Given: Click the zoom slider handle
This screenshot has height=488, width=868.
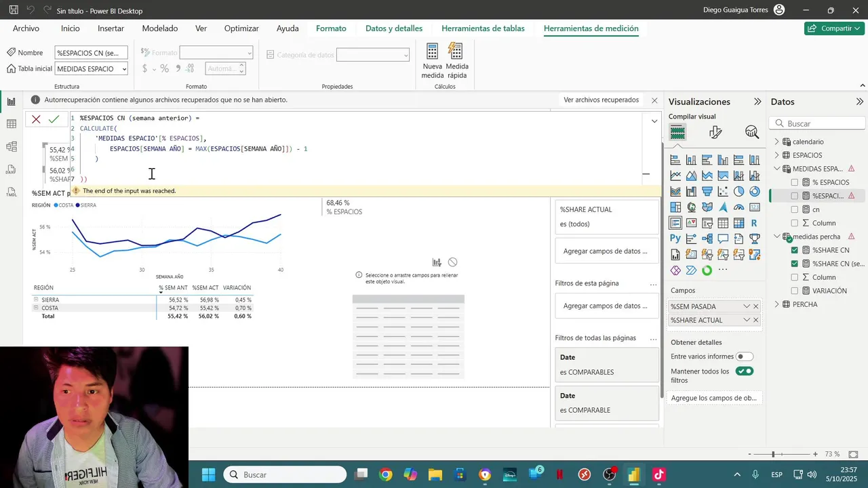Looking at the screenshot, I should click(773, 454).
